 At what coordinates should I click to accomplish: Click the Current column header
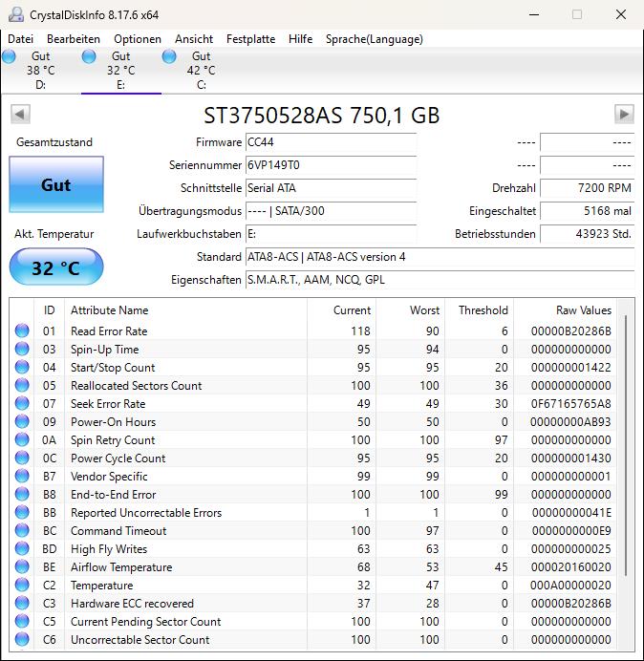coord(342,310)
